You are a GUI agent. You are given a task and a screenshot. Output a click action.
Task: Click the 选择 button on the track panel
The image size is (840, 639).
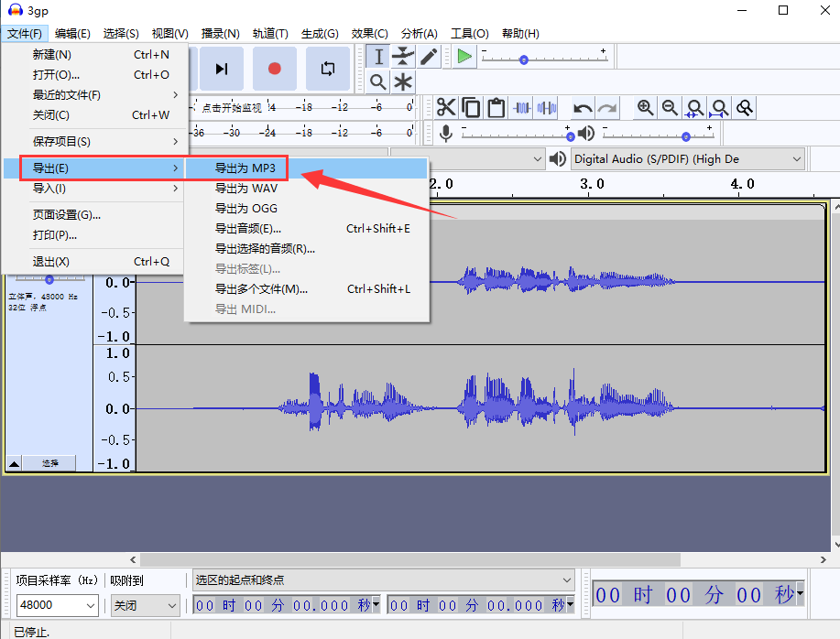click(49, 462)
